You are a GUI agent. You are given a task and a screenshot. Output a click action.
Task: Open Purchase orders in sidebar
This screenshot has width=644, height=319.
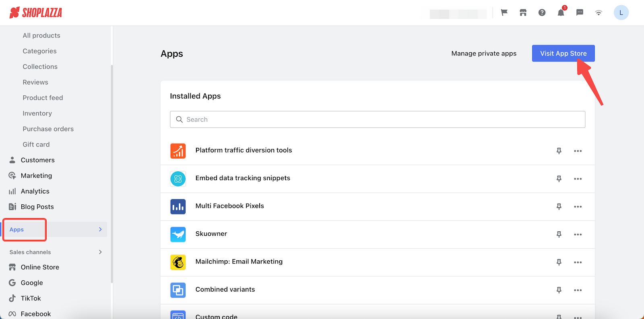[x=48, y=129]
